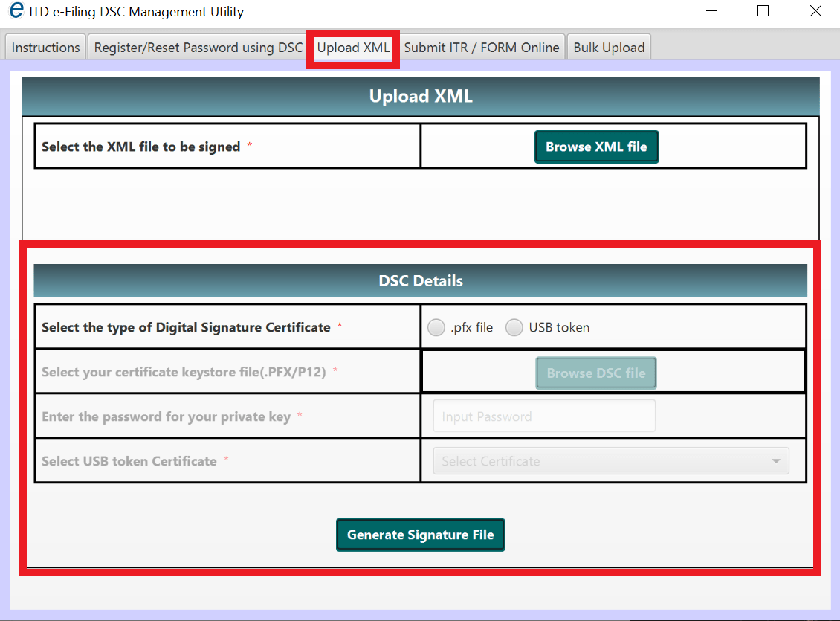
Task: Click the Browse DSC file button
Action: 595,373
